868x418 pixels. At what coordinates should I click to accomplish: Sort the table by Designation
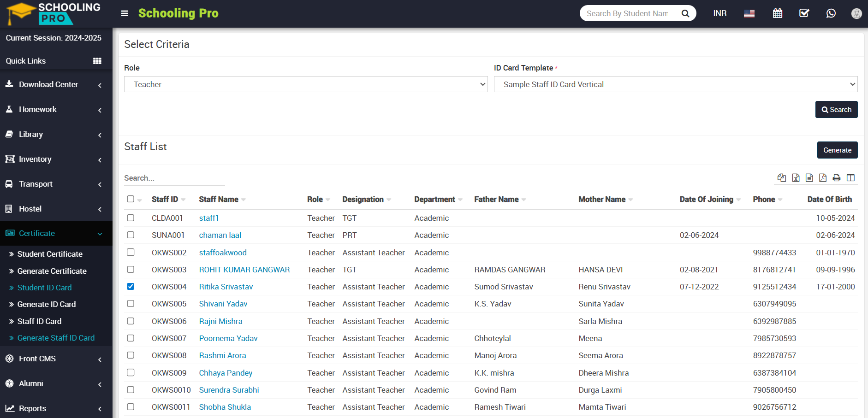click(367, 199)
